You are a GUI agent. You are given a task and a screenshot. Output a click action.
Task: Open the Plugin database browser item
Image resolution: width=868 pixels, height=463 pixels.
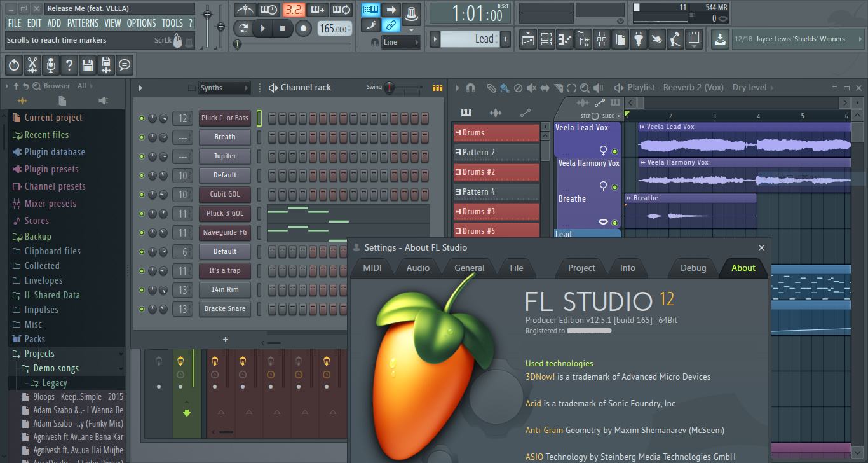click(55, 152)
